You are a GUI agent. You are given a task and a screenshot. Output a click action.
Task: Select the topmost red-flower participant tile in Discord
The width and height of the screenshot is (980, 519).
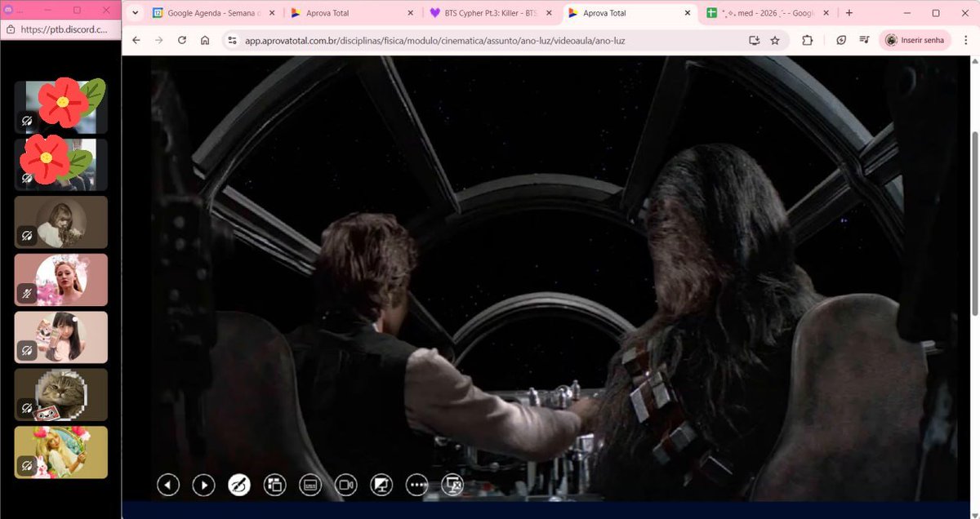[x=61, y=107]
